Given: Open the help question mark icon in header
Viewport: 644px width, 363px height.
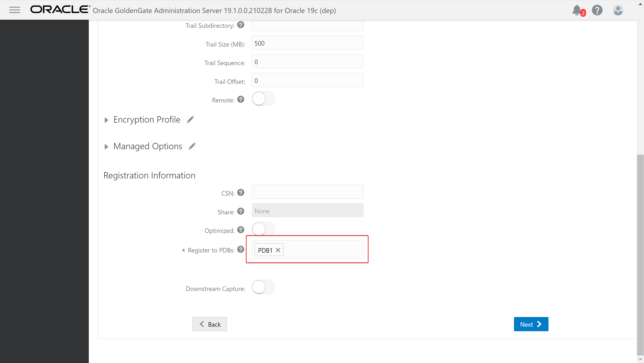Looking at the screenshot, I should pyautogui.click(x=597, y=10).
